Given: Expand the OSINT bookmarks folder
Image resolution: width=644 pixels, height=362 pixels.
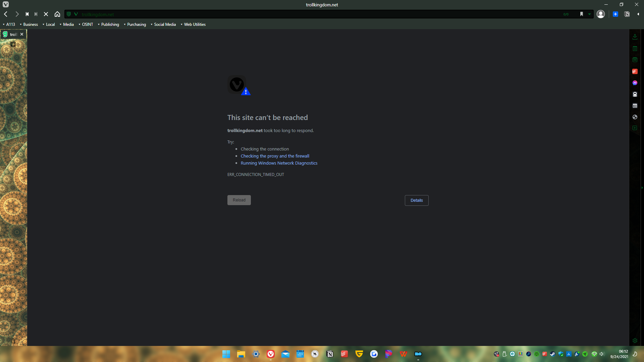Looking at the screenshot, I should pos(86,24).
